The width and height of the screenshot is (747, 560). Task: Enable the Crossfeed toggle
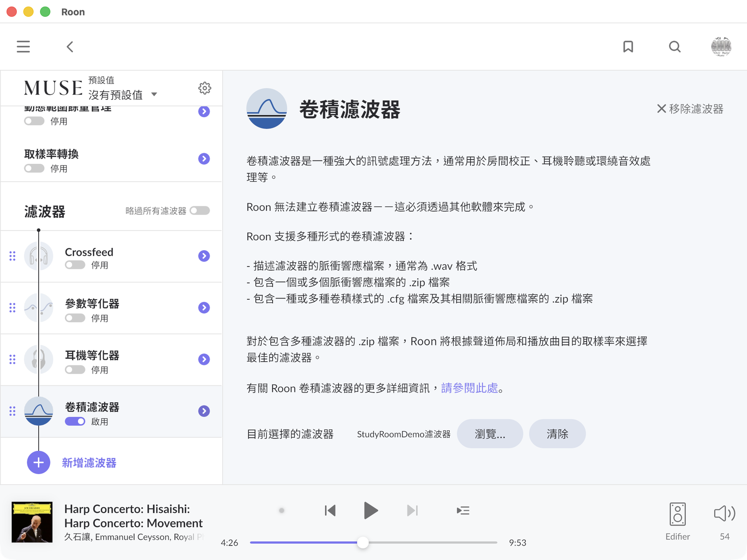75,265
